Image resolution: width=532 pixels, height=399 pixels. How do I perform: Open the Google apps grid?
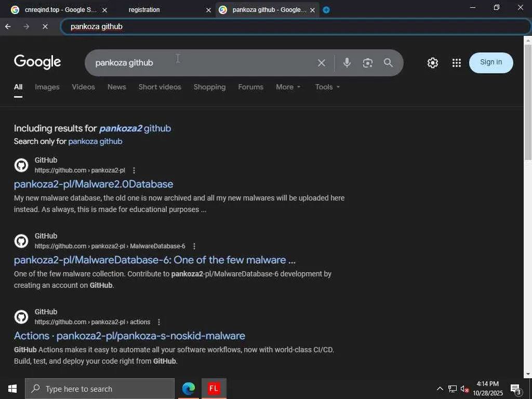[456, 63]
